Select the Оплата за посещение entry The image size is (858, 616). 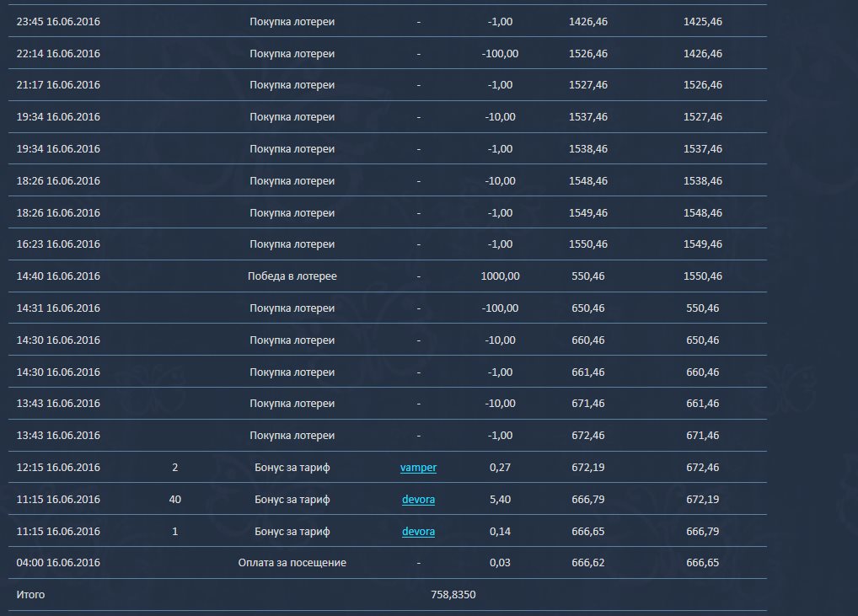(x=292, y=563)
